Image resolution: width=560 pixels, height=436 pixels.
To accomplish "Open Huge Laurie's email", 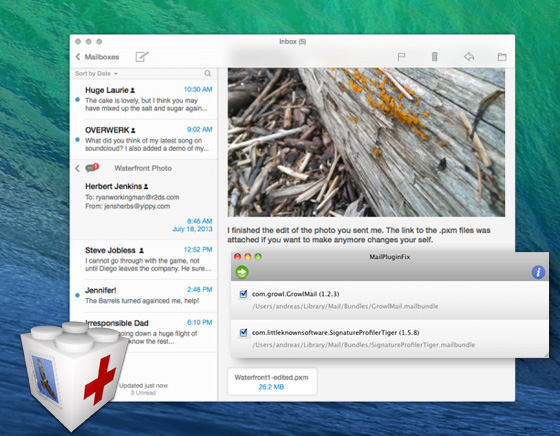I will 144,99.
